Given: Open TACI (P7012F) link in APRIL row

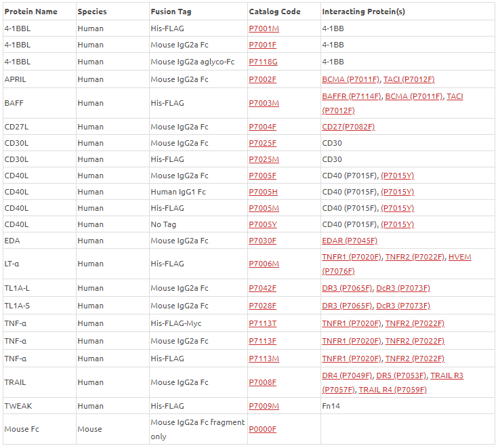Looking at the screenshot, I should (x=409, y=79).
